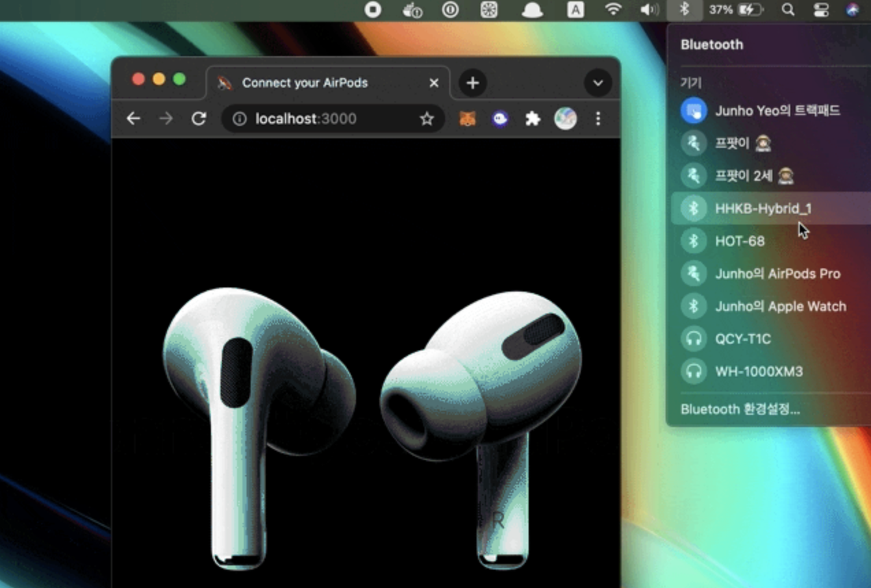Open the Chrome extensions puzzle icon

coord(533,119)
